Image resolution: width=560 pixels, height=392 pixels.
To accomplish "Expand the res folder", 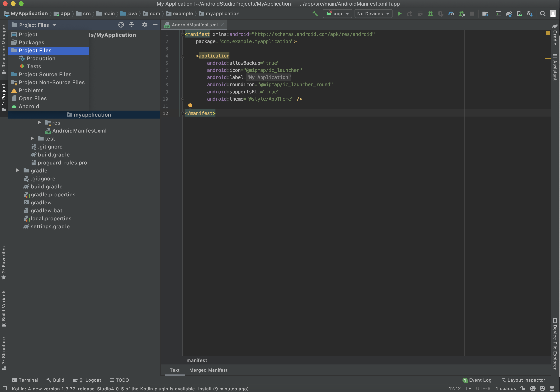I will click(x=39, y=123).
